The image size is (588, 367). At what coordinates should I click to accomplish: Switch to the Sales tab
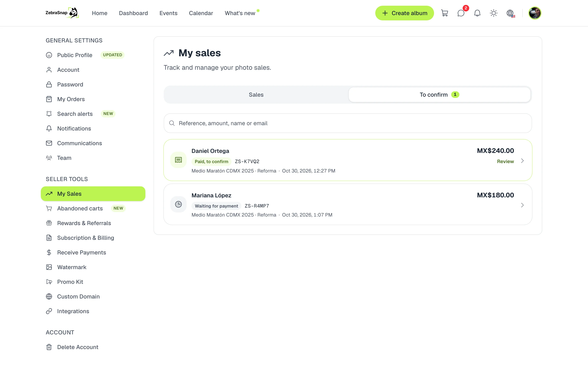tap(256, 95)
